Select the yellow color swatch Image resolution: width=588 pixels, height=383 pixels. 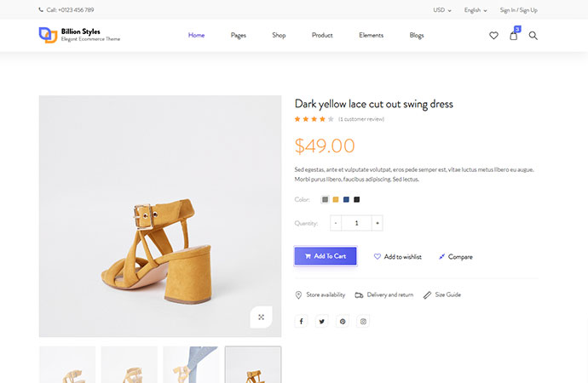pos(336,199)
